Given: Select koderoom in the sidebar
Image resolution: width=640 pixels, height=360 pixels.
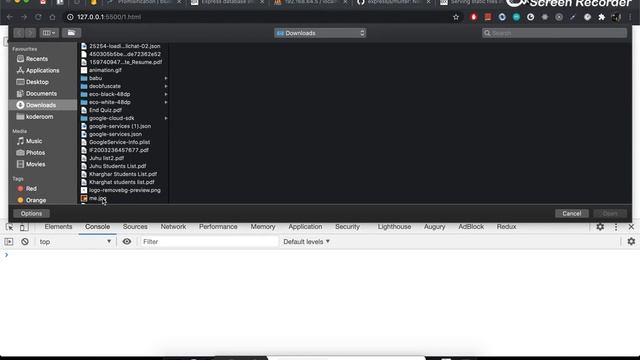Looking at the screenshot, I should pos(42,117).
